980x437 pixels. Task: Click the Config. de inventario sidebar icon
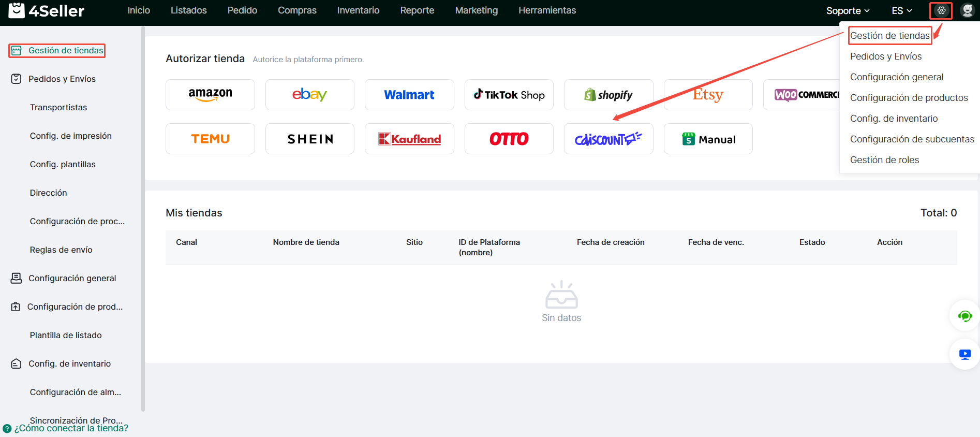coord(17,363)
